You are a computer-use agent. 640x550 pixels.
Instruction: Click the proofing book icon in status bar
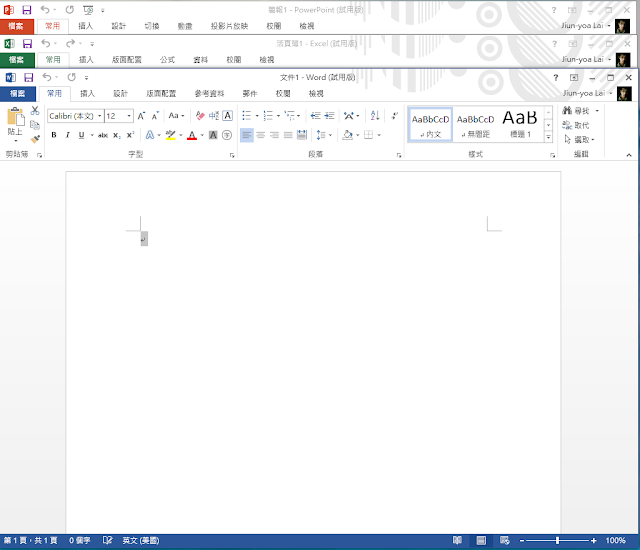[107, 540]
